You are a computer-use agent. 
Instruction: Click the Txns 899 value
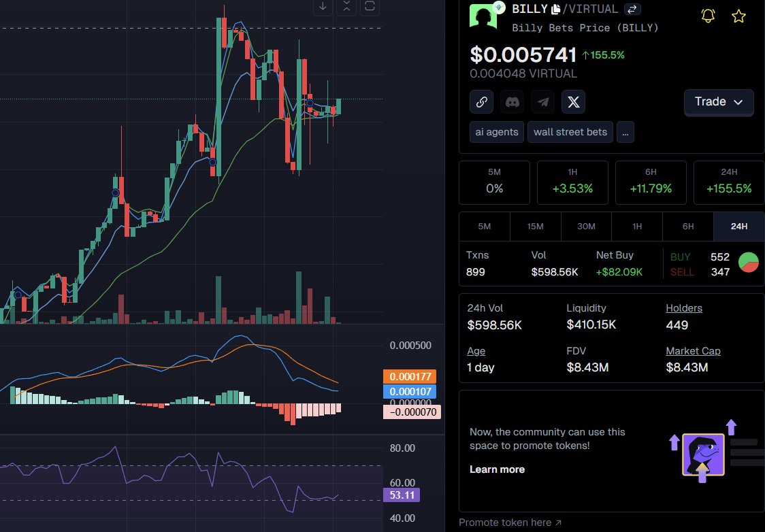point(476,272)
